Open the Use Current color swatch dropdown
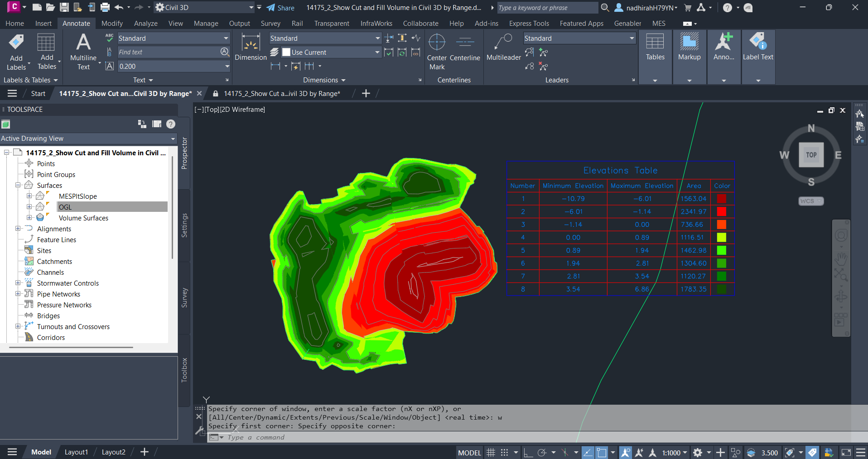The height and width of the screenshot is (459, 868). pyautogui.click(x=377, y=52)
